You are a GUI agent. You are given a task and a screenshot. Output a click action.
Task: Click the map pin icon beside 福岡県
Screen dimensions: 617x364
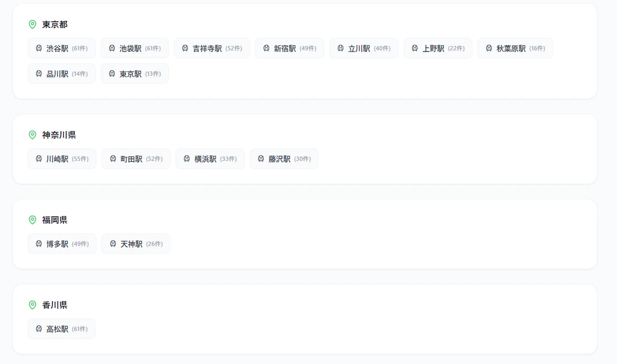click(x=33, y=219)
